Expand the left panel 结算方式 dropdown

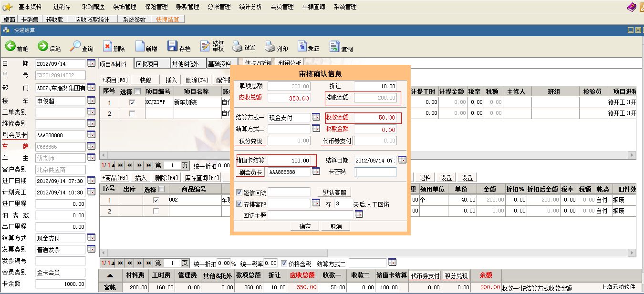[91, 237]
